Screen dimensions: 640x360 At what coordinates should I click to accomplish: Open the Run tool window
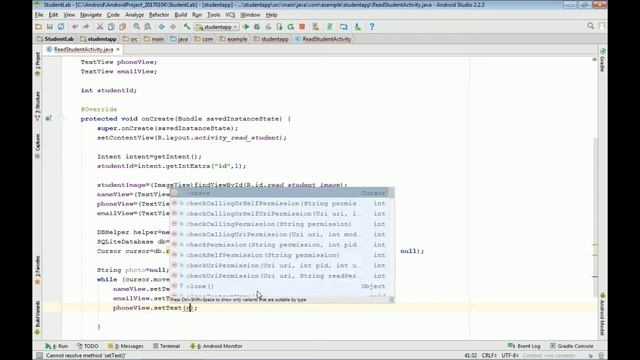57,346
